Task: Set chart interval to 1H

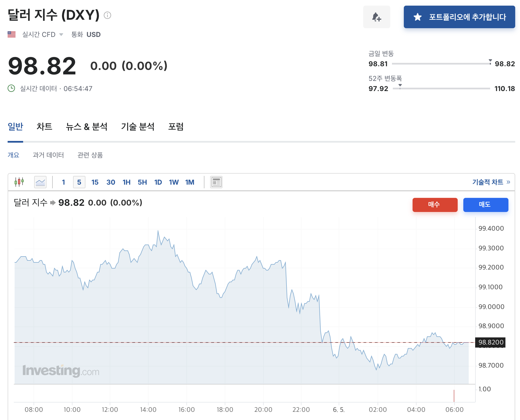Action: pos(126,182)
